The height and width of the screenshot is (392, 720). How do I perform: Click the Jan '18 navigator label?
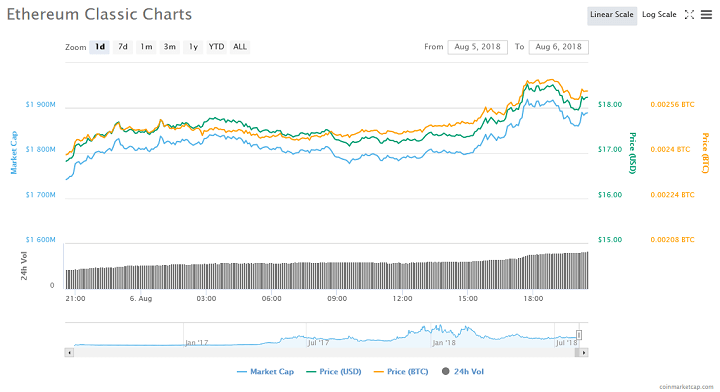click(x=444, y=342)
